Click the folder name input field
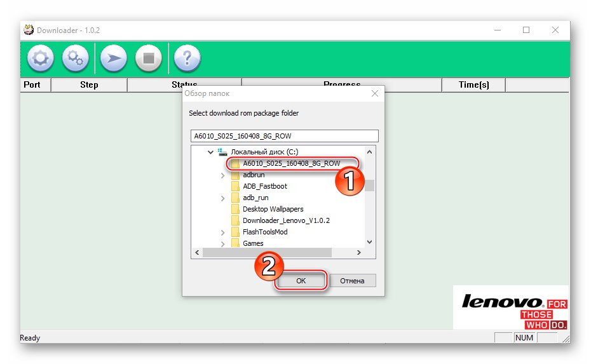This screenshot has height=364, width=591. [x=284, y=136]
